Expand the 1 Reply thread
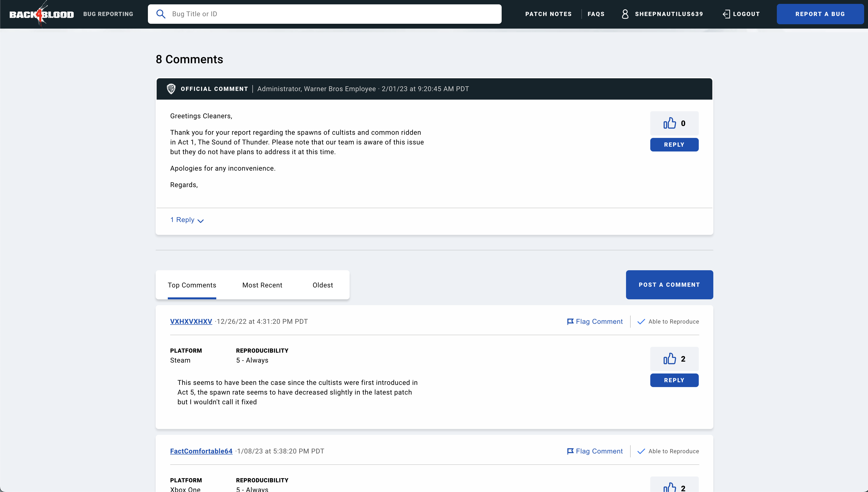868x492 pixels. point(187,220)
